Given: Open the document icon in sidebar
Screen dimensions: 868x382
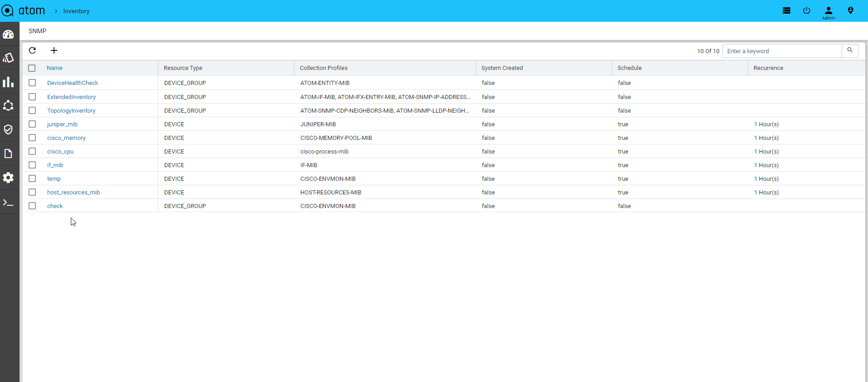Looking at the screenshot, I should [x=8, y=154].
